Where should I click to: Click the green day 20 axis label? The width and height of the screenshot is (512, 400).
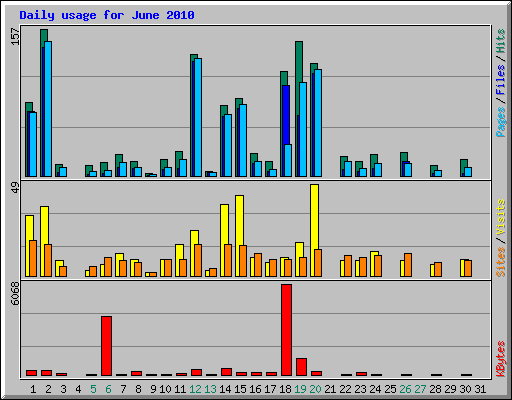(x=315, y=389)
